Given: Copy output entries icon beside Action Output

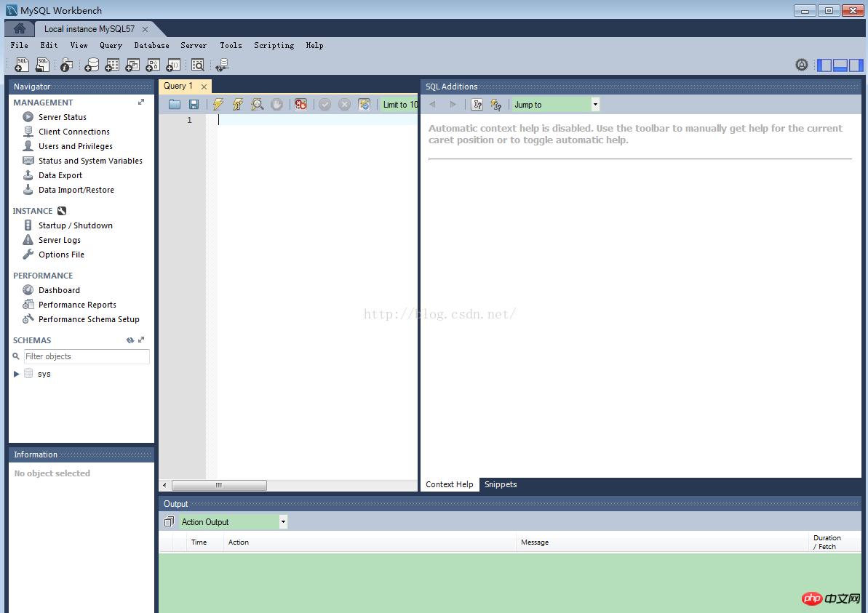Looking at the screenshot, I should [x=169, y=521].
